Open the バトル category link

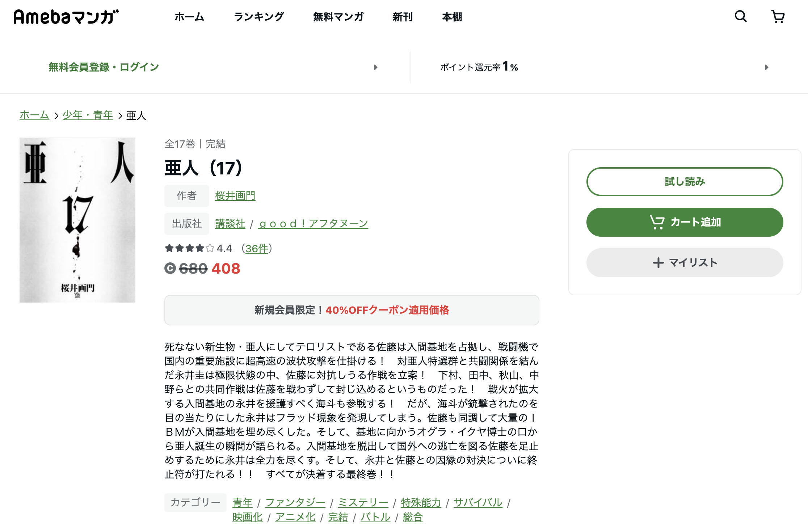coord(375,518)
